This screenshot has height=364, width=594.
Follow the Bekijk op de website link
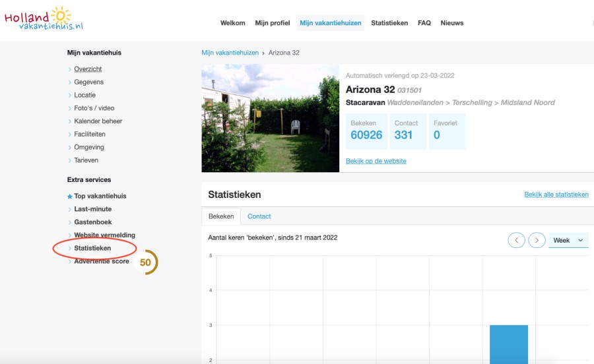point(376,161)
